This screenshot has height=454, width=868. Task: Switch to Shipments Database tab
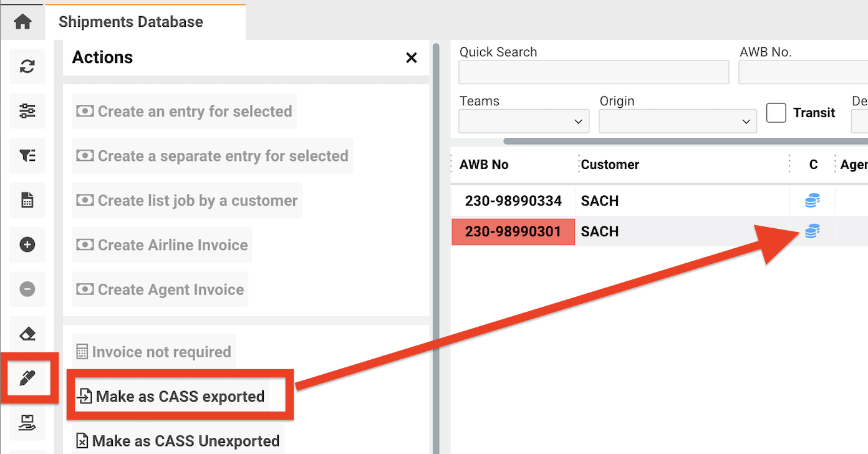coord(131,22)
